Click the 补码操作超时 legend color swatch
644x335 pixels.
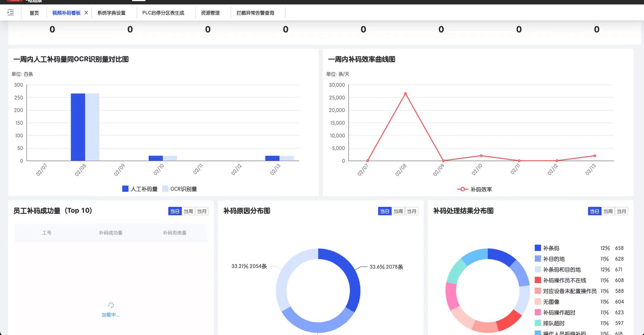[538, 312]
